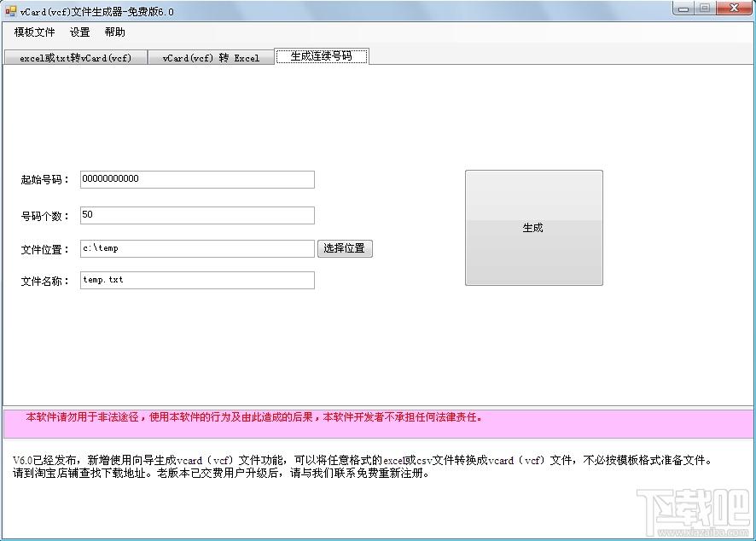The width and height of the screenshot is (756, 541).
Task: Click the window title vCard(vcf)文件生成器-免费版6.0
Action: (x=97, y=12)
